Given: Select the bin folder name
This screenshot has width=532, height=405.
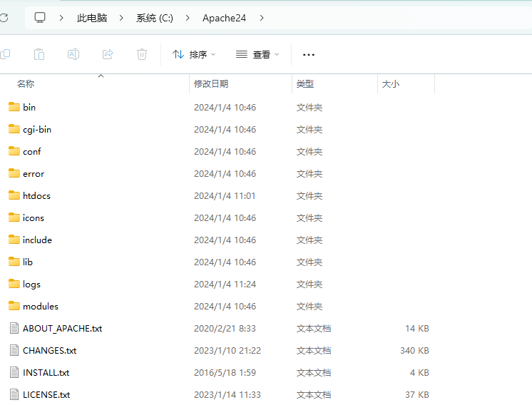Looking at the screenshot, I should point(29,107).
